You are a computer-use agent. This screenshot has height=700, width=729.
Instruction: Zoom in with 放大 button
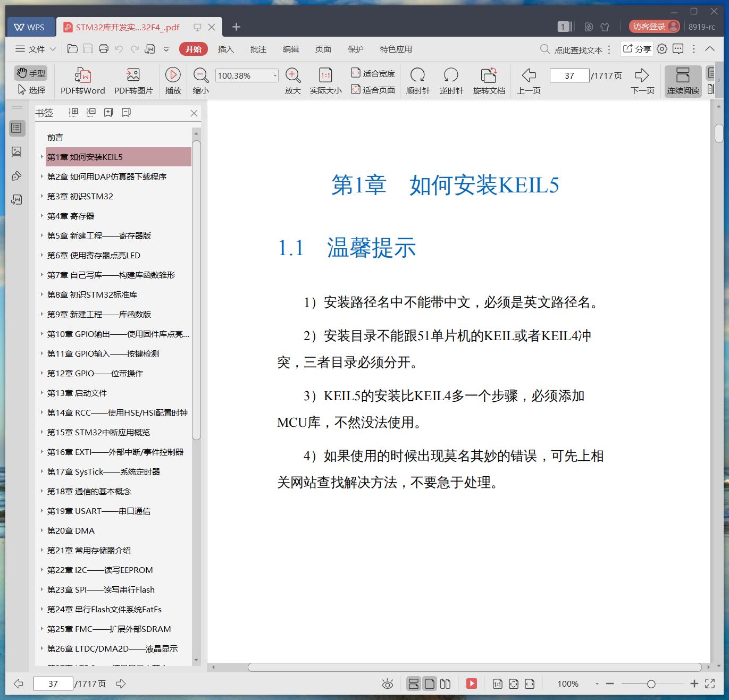point(293,81)
